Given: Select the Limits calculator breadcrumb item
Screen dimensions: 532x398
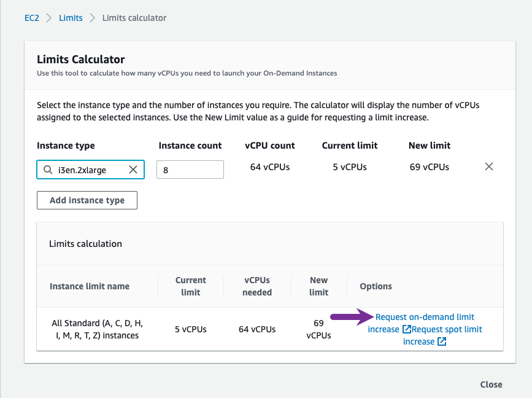Looking at the screenshot, I should coord(134,18).
